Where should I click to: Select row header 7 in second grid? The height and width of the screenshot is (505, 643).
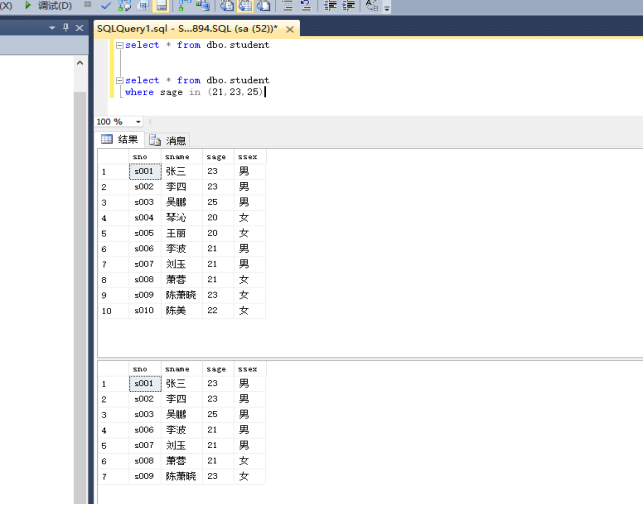click(113, 477)
